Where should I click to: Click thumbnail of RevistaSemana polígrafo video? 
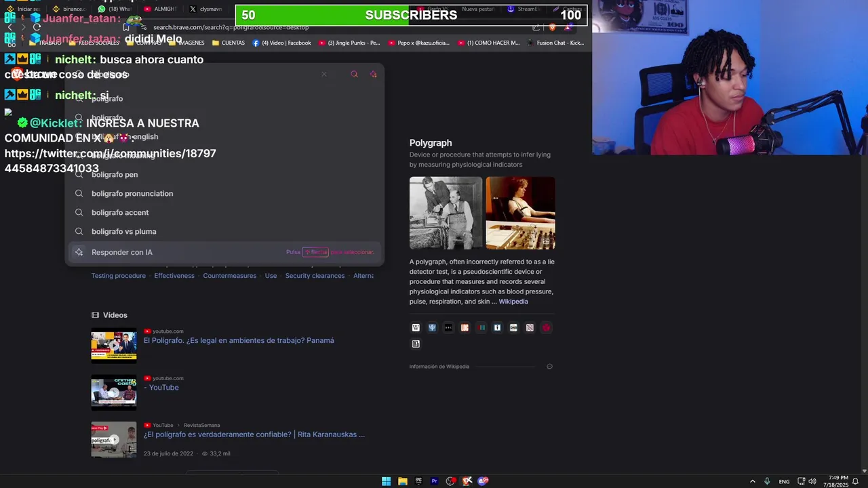[114, 440]
